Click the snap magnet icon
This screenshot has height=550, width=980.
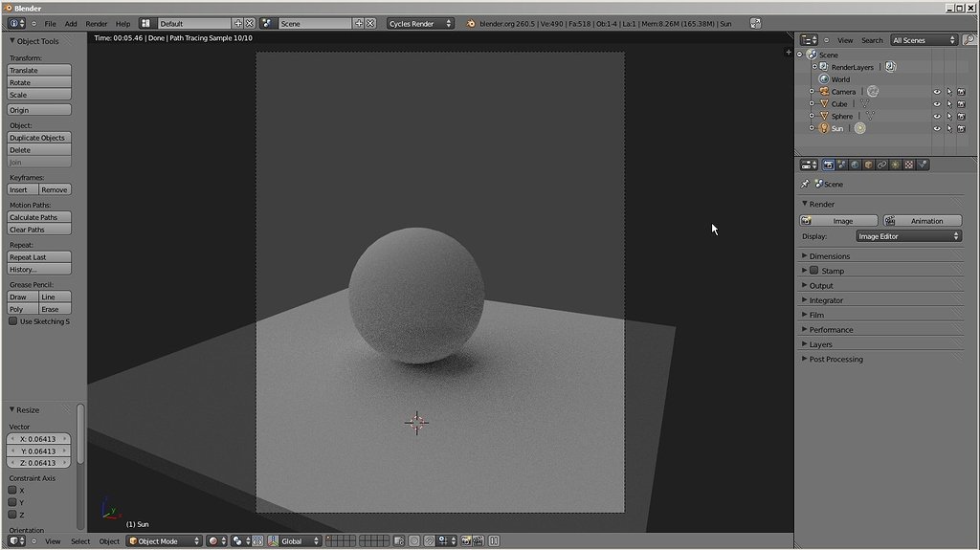430,541
